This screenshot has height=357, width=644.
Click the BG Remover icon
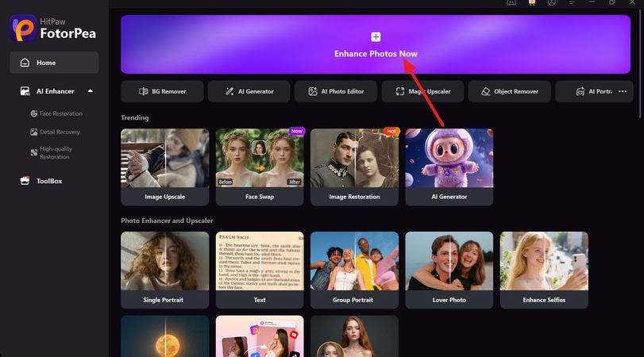pyautogui.click(x=144, y=91)
